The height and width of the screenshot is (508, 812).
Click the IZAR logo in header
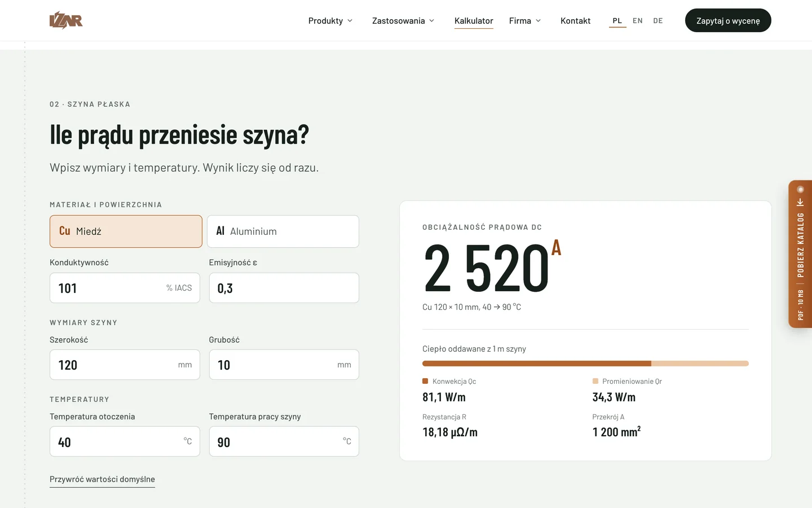66,20
